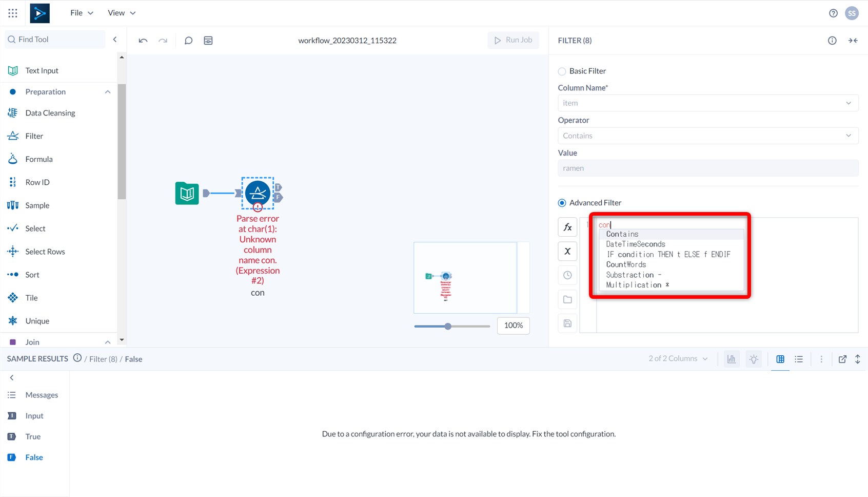Open the comment annotation icon

pos(188,41)
